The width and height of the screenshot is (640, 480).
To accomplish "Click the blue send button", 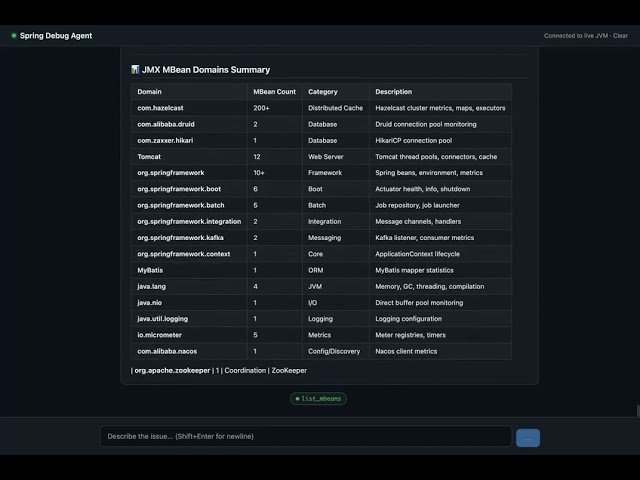I will (x=528, y=438).
